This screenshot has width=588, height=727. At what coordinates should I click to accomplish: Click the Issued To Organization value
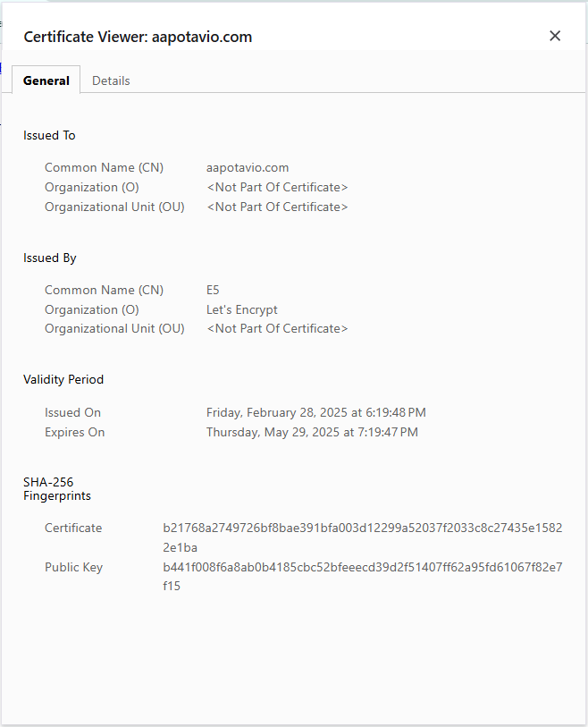pyautogui.click(x=277, y=187)
